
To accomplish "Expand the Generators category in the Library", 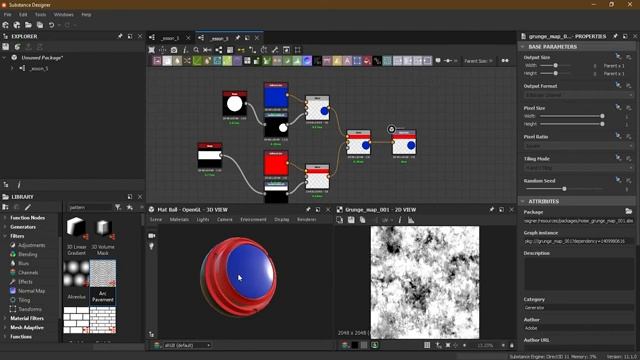I will pyautogui.click(x=5, y=227).
